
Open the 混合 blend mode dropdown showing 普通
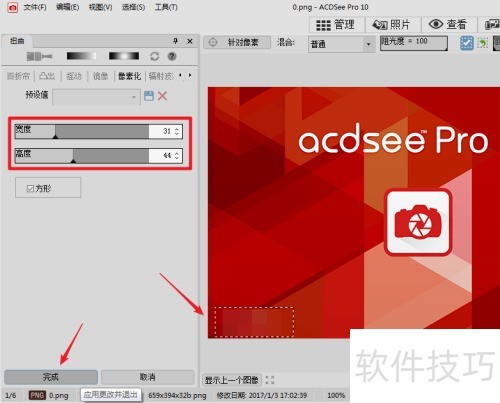342,44
